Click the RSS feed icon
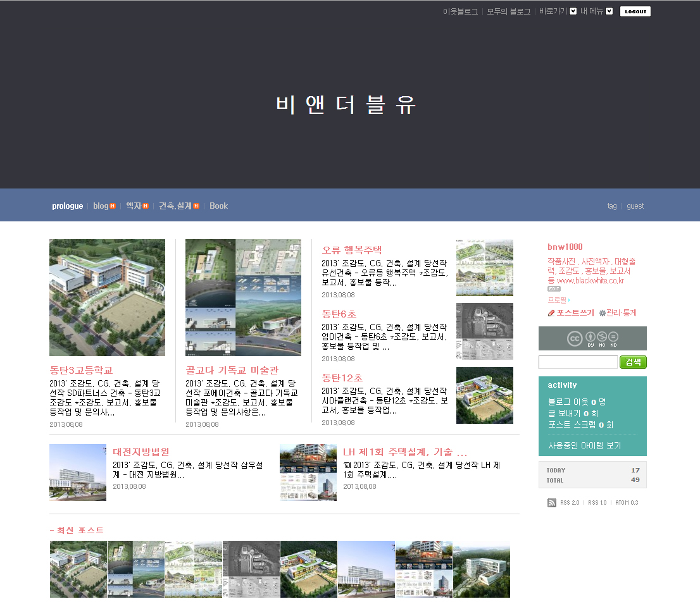The height and width of the screenshot is (611, 700). (x=551, y=503)
